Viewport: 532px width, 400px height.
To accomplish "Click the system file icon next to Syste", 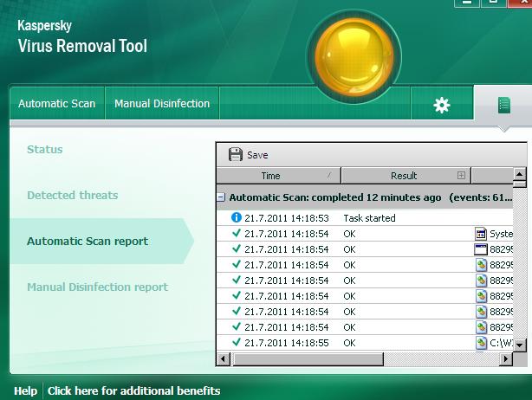I will pos(480,234).
